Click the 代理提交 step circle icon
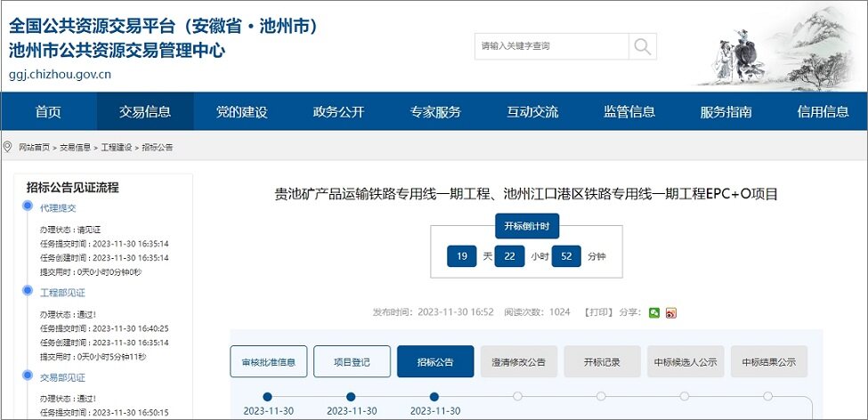 [27, 207]
